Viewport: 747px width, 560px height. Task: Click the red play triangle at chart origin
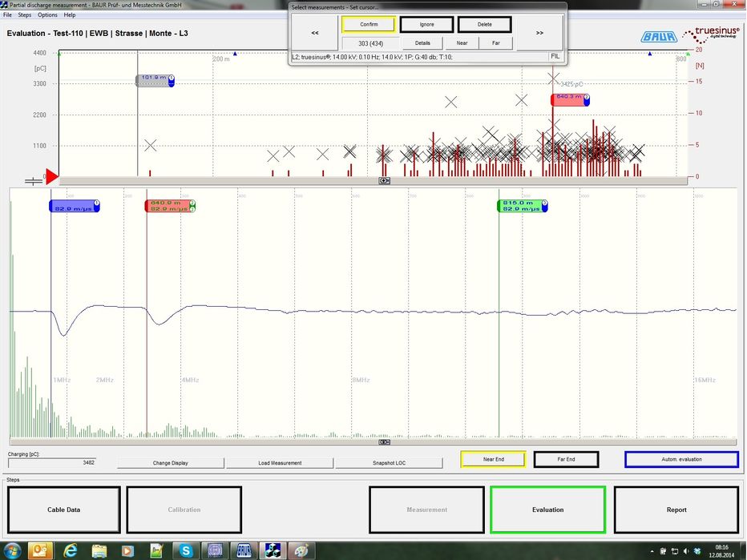51,176
